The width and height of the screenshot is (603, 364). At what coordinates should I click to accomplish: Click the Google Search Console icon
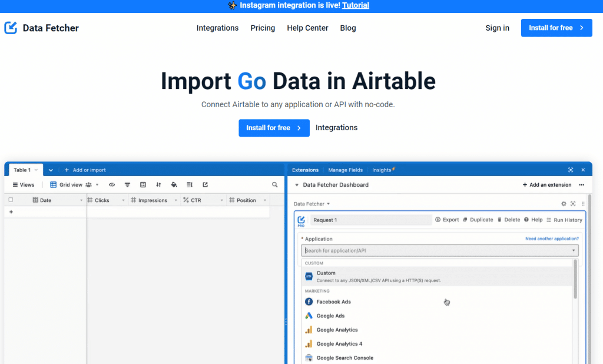tap(309, 358)
